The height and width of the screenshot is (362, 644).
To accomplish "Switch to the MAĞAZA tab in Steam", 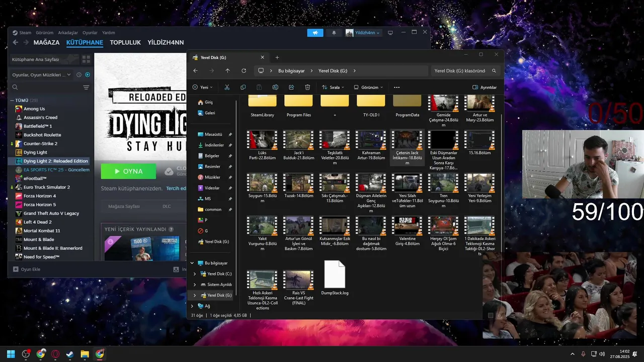I will click(46, 43).
